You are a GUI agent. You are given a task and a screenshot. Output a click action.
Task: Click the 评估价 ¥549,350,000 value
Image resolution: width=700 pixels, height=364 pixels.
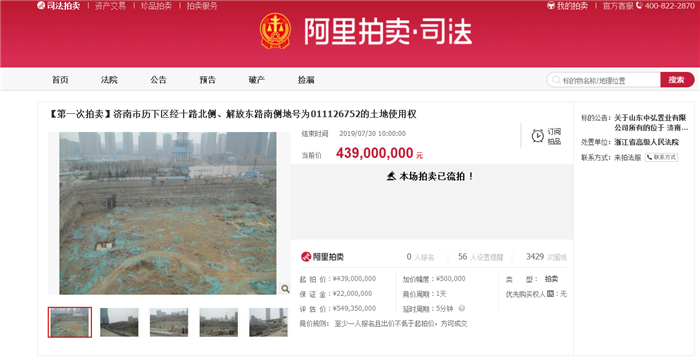[354, 308]
